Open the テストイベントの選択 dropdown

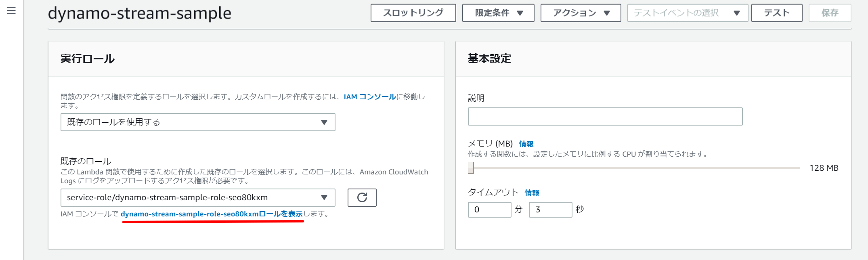(687, 13)
